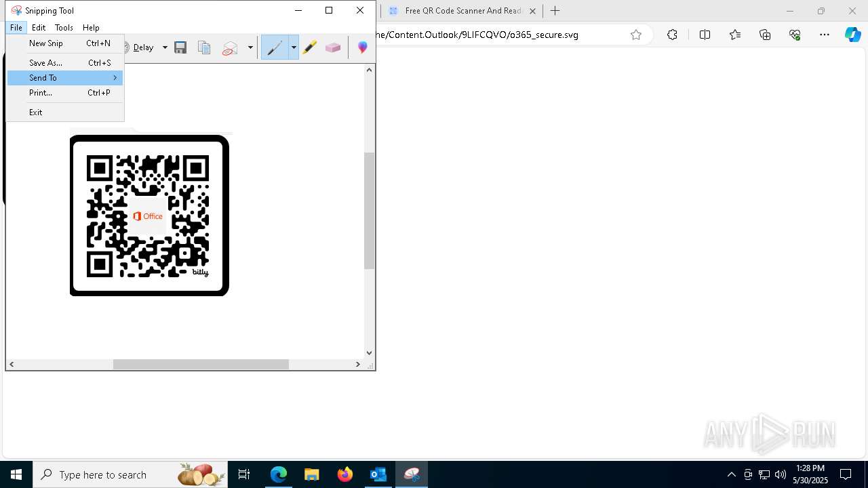Screen dimensions: 868x488
Task: Select the Eraser tool
Action: pyautogui.click(x=332, y=47)
